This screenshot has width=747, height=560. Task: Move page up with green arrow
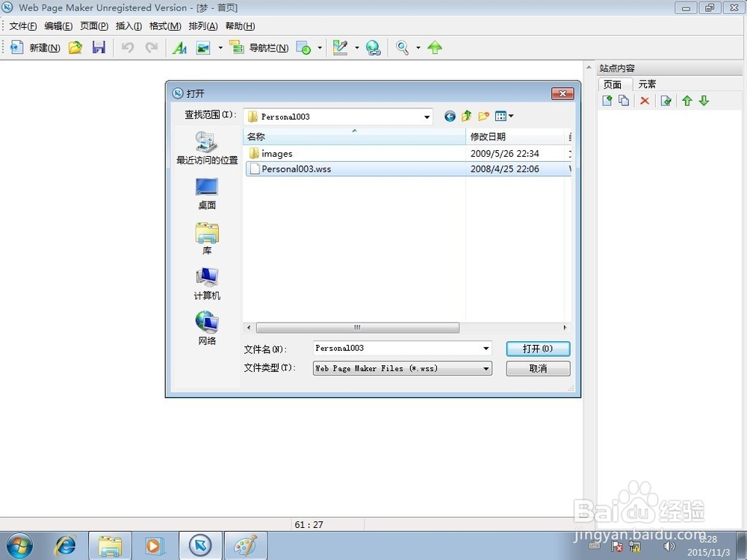coord(686,101)
